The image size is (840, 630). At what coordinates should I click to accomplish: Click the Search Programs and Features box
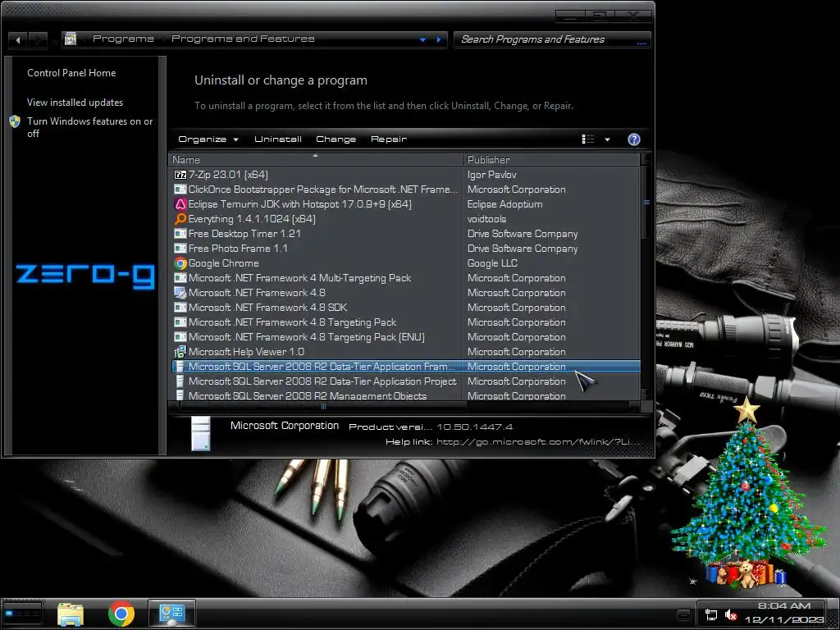tap(552, 39)
